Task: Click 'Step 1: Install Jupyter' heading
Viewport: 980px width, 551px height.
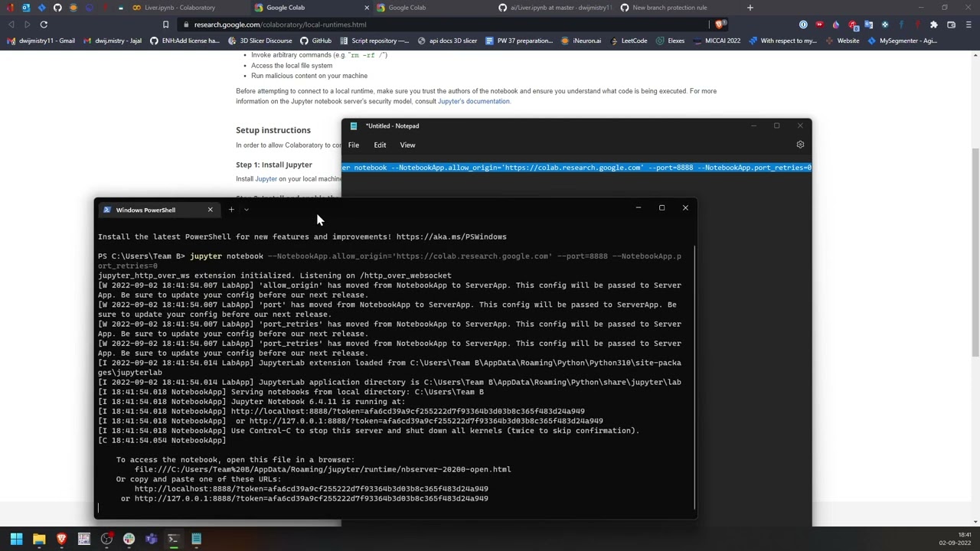Action: pyautogui.click(x=273, y=165)
